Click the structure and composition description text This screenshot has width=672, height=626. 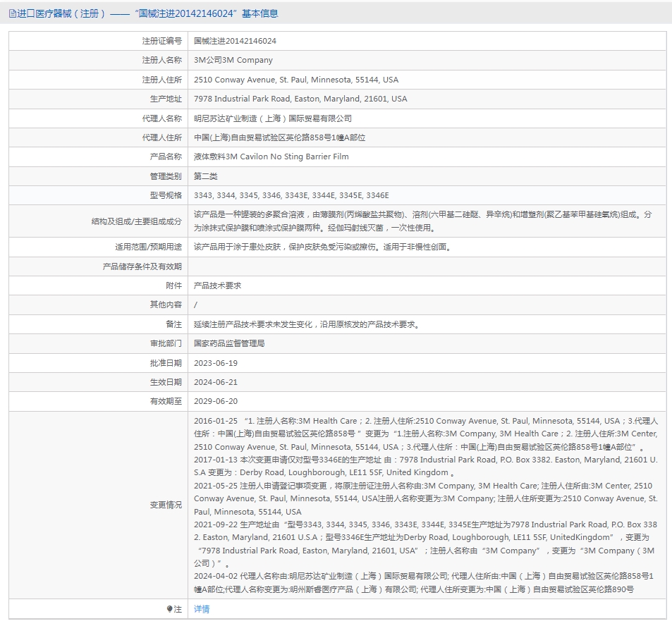(x=422, y=221)
